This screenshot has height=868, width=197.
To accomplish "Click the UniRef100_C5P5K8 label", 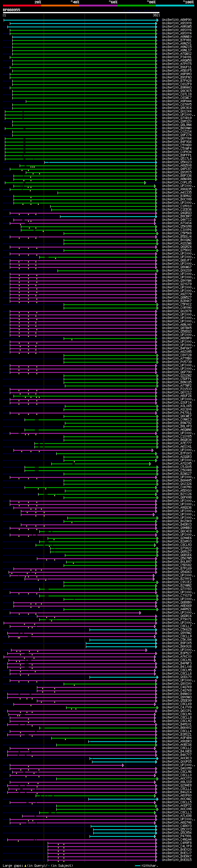I will pyautogui.click(x=176, y=233).
